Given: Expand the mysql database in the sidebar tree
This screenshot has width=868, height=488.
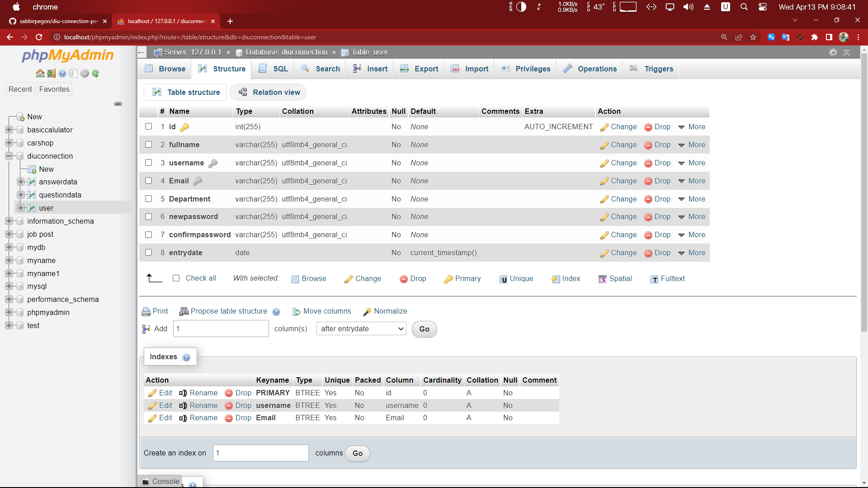Looking at the screenshot, I should (10, 286).
